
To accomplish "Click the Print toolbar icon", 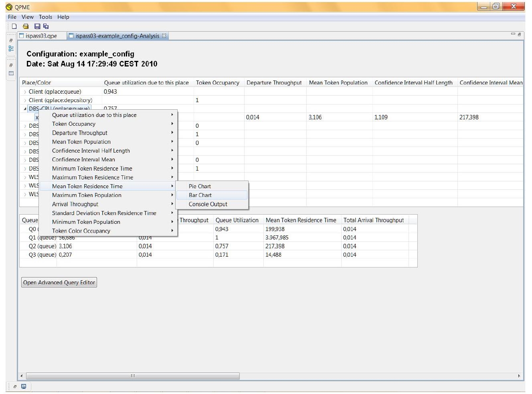I will pyautogui.click(x=26, y=26).
